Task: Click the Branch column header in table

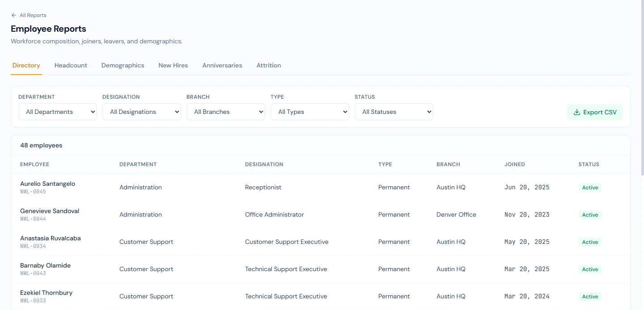Action: pos(448,164)
